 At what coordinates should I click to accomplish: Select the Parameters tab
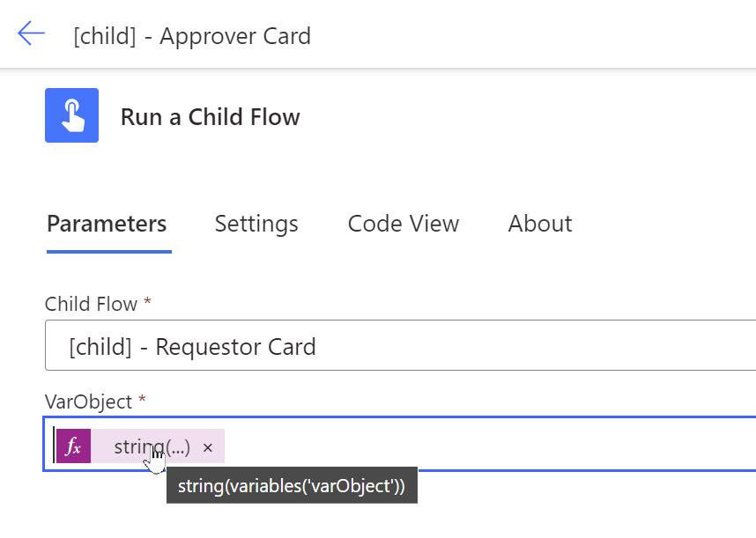[x=107, y=224]
